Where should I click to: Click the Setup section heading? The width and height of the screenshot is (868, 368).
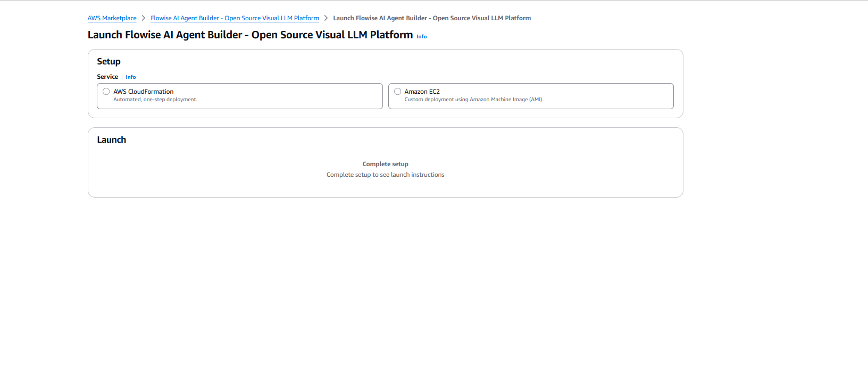click(108, 62)
